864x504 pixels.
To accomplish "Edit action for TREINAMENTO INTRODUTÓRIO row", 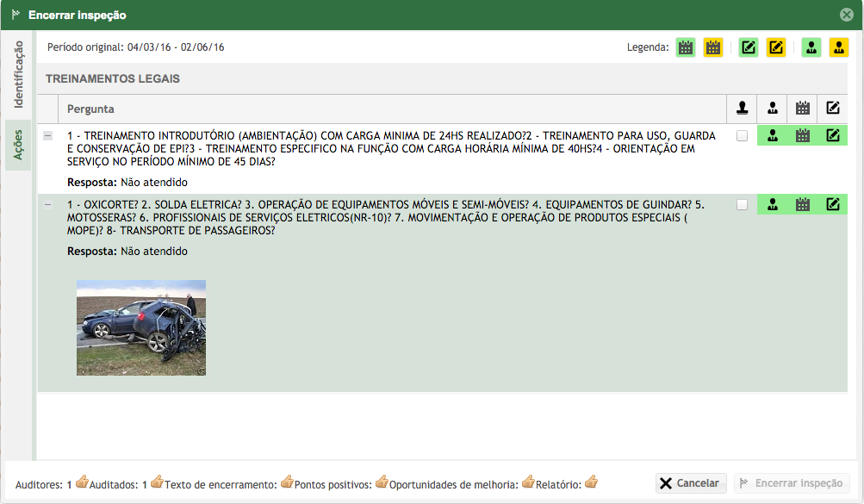I will coord(833,135).
